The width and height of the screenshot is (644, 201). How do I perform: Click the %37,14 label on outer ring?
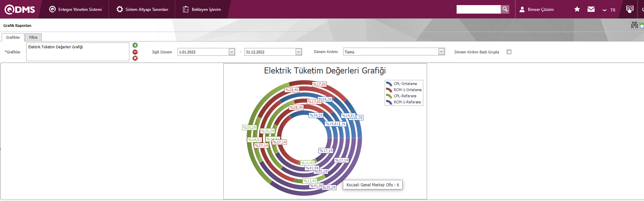(x=261, y=146)
